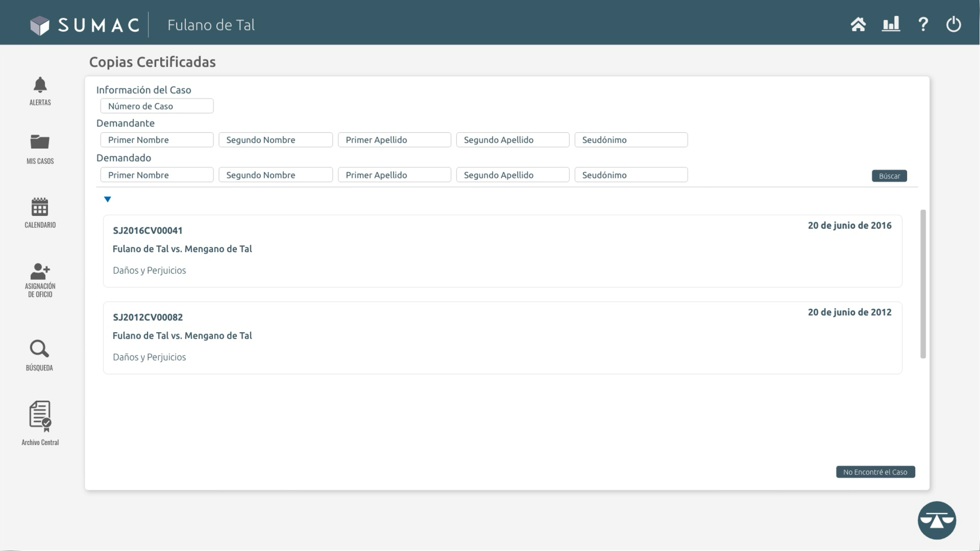980x551 pixels.
Task: Select case SJ2016CV00041
Action: pos(502,251)
